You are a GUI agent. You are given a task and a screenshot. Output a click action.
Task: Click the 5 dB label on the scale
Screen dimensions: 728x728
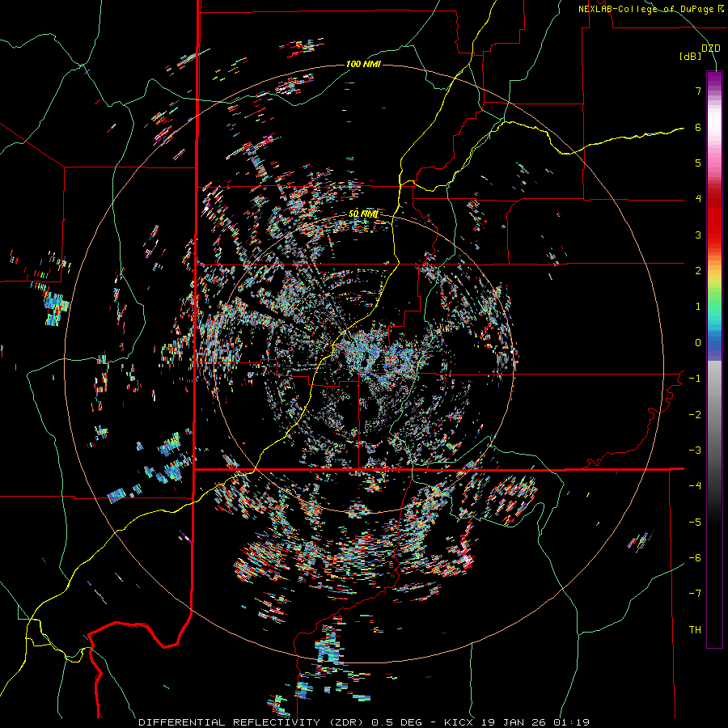click(698, 163)
